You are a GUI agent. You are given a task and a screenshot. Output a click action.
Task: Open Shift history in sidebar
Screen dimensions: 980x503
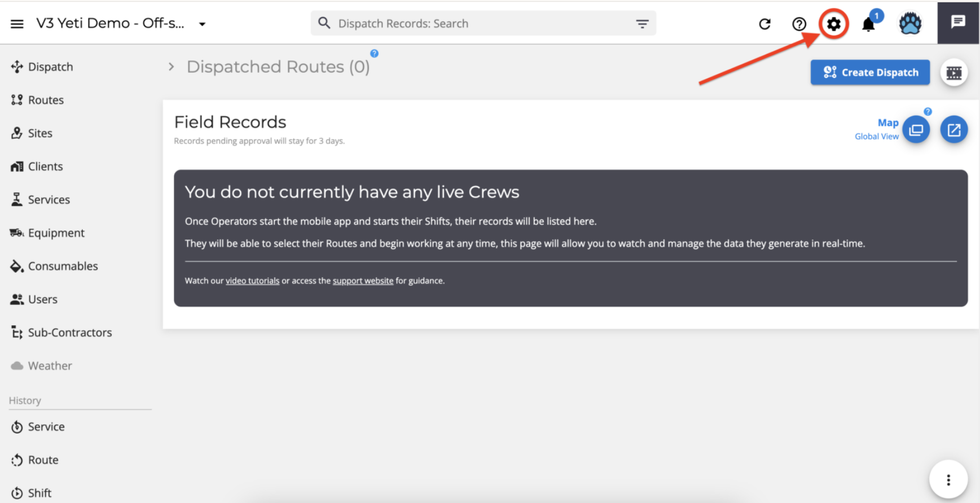point(31,493)
